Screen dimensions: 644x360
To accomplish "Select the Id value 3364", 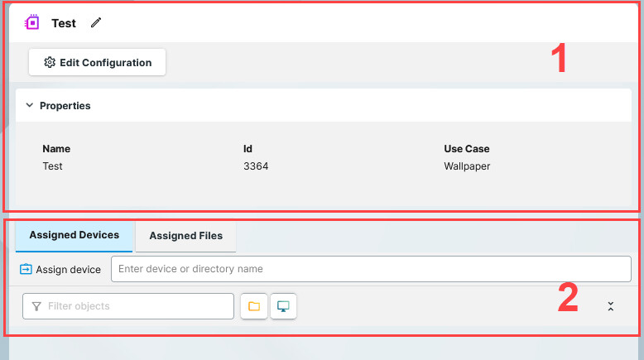I will [x=256, y=166].
